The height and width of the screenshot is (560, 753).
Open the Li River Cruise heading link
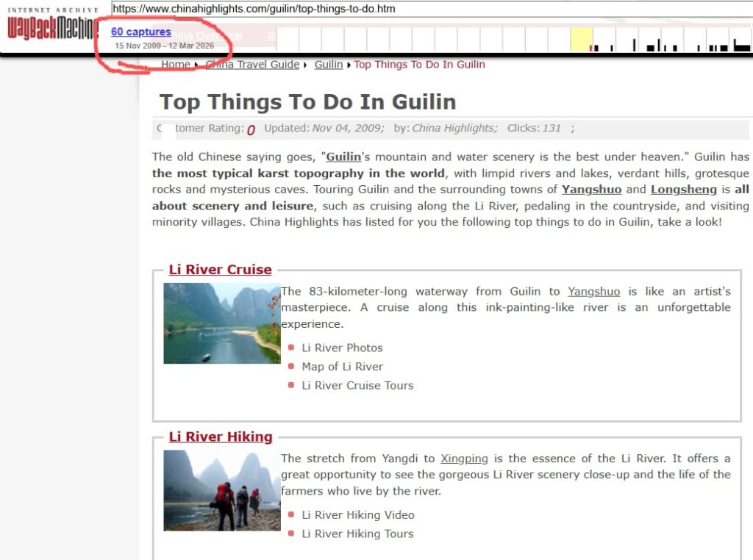[x=220, y=270]
